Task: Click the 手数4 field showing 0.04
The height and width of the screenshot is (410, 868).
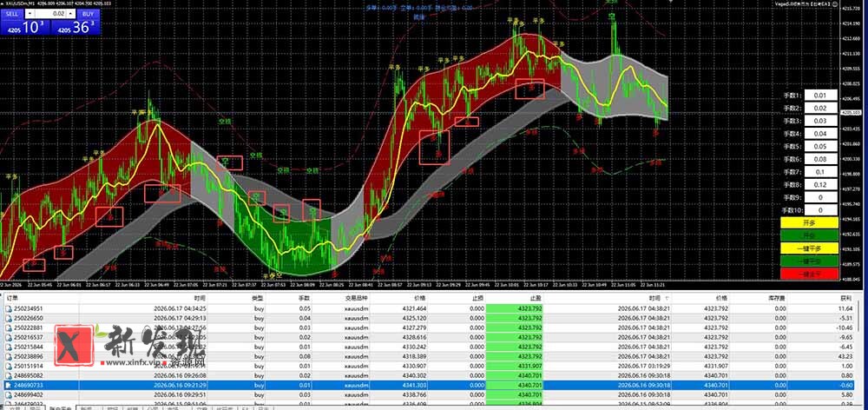Action: point(821,134)
